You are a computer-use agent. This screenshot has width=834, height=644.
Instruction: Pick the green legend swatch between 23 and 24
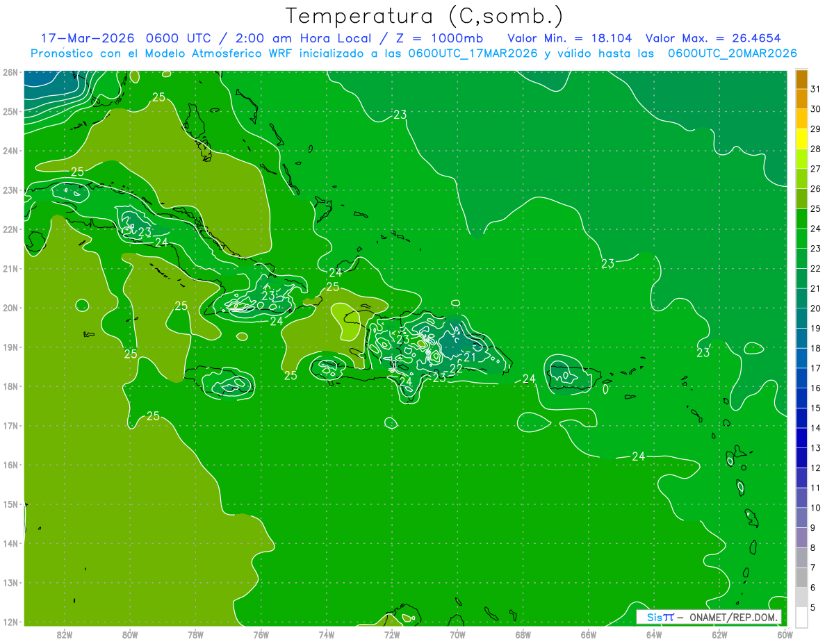(802, 238)
